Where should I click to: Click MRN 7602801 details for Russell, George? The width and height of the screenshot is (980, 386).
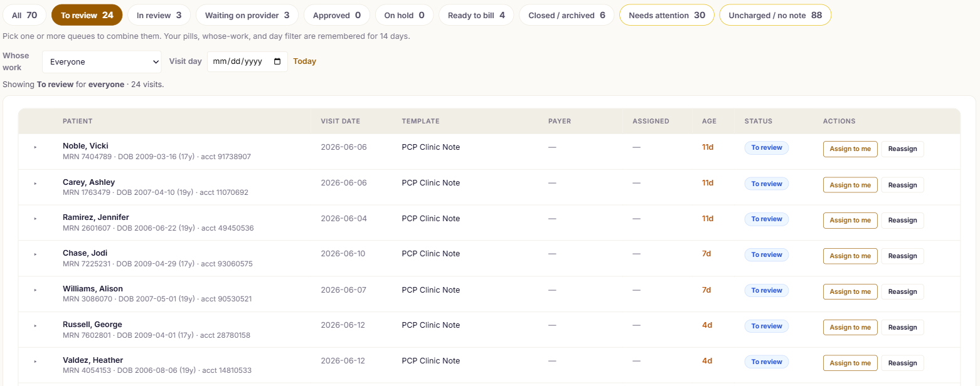coord(156,335)
